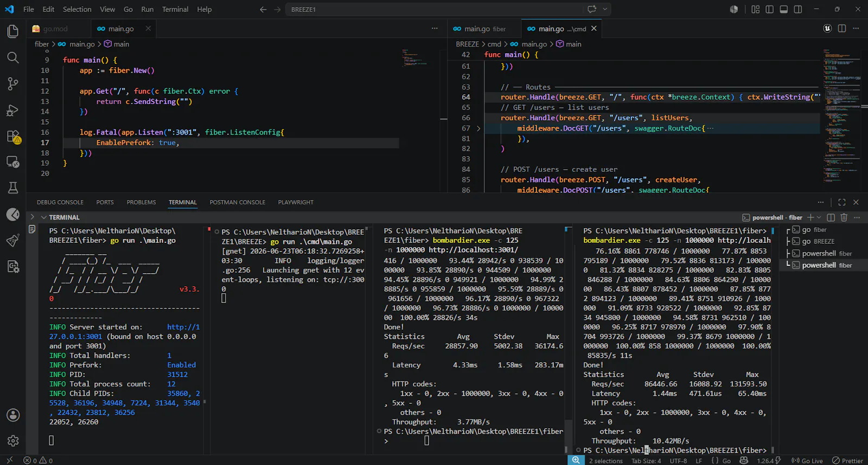Maximize the panel size
The width and height of the screenshot is (868, 465).
click(x=842, y=202)
